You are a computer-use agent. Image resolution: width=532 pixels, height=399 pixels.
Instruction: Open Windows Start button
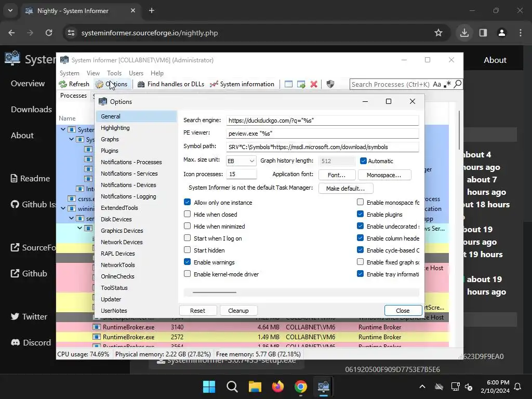pos(209,387)
